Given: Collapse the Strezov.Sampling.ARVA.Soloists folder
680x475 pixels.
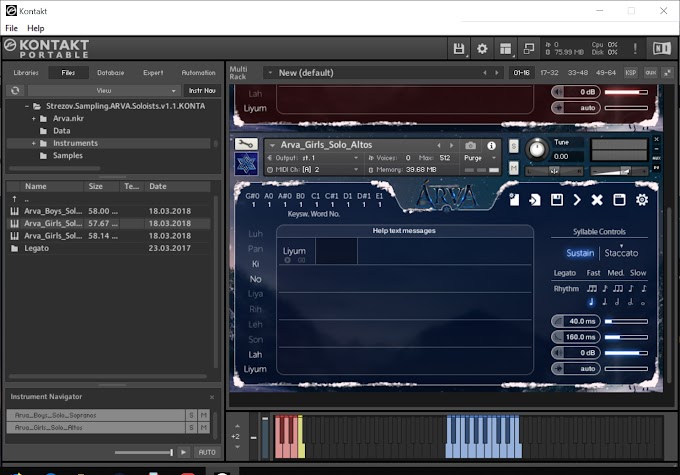Looking at the screenshot, I should coord(27,106).
